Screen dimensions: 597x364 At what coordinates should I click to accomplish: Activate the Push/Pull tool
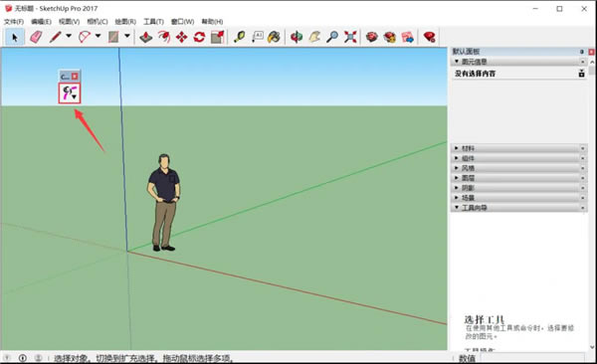[x=146, y=38]
